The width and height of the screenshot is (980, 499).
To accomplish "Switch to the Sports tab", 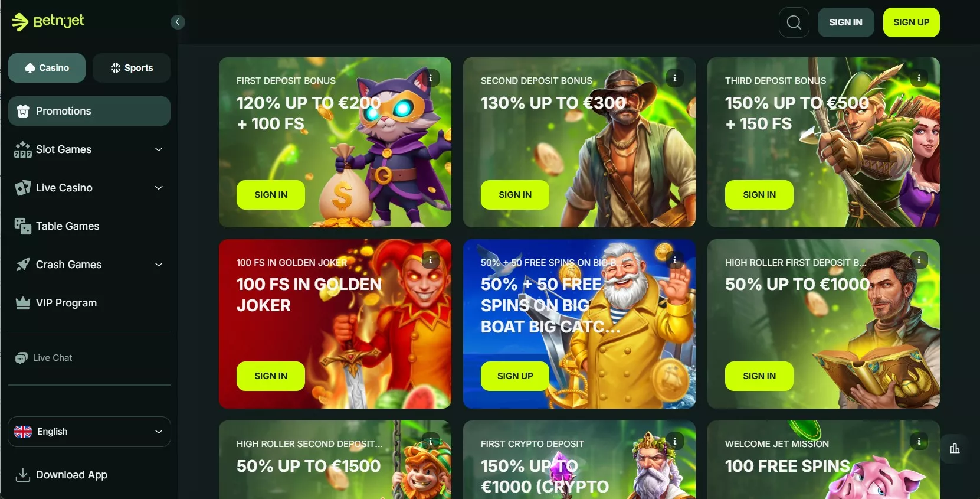I will pyautogui.click(x=132, y=68).
